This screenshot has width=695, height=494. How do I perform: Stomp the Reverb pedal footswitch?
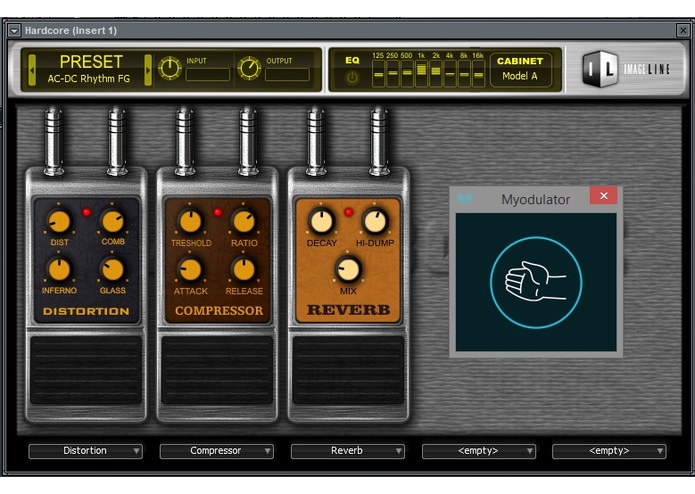click(348, 370)
